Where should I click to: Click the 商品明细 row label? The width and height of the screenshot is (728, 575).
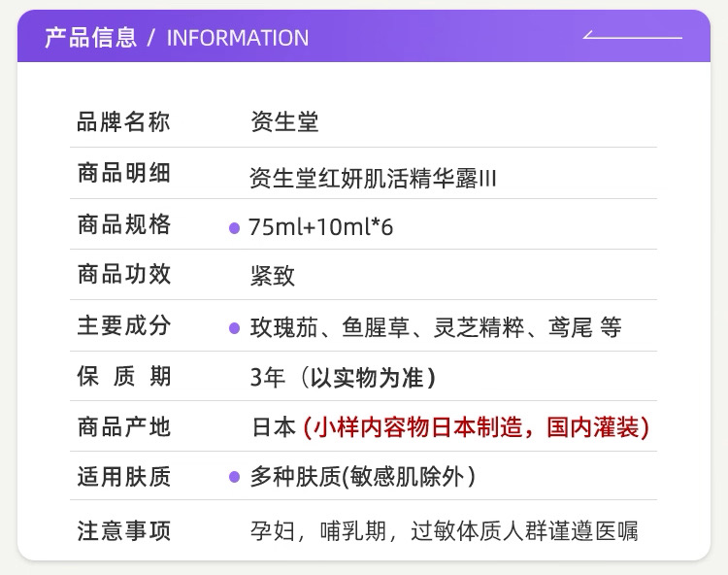[123, 174]
